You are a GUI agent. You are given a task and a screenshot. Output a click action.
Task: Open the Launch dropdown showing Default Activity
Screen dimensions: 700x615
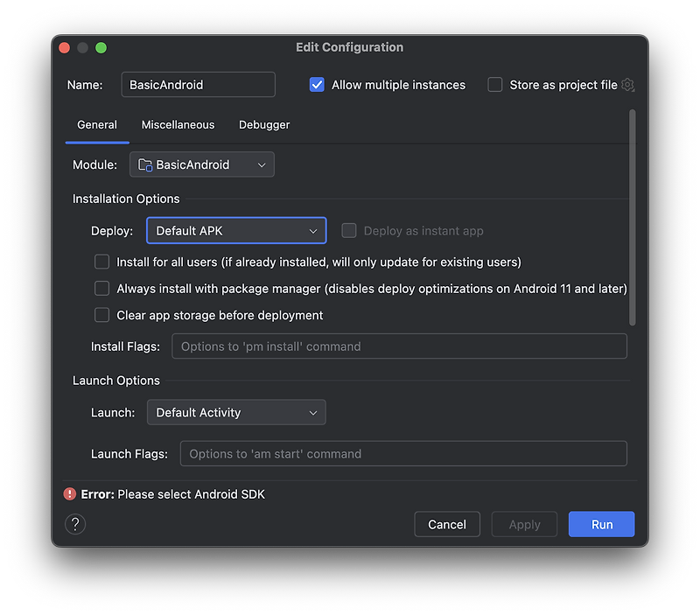point(236,412)
